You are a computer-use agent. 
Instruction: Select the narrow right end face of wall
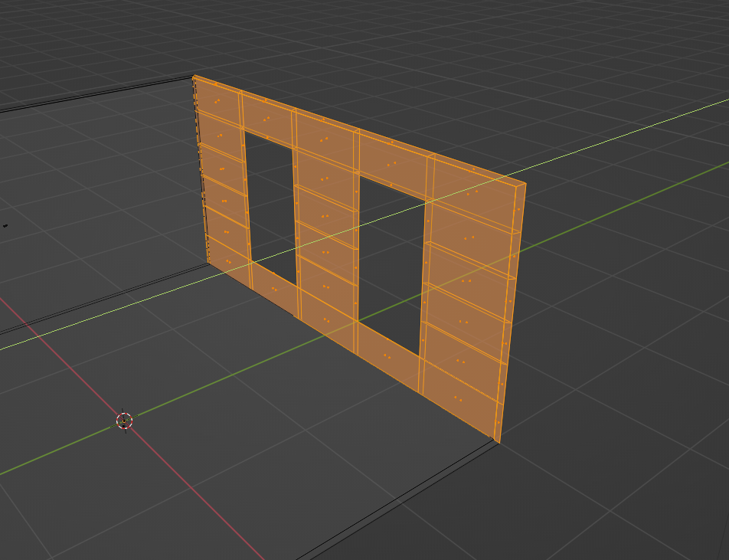pos(510,313)
